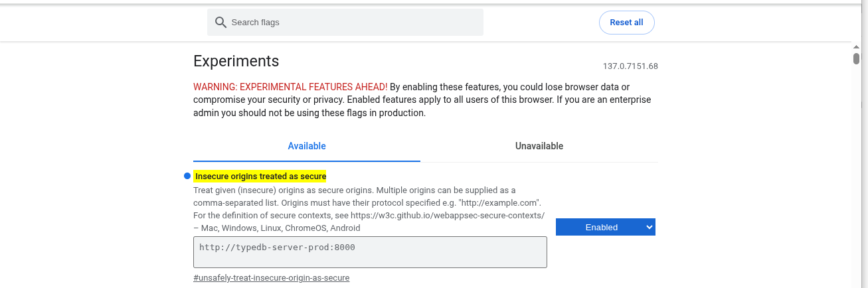Switch to the Available tab
Screen dimensions: 868x288
tap(307, 146)
